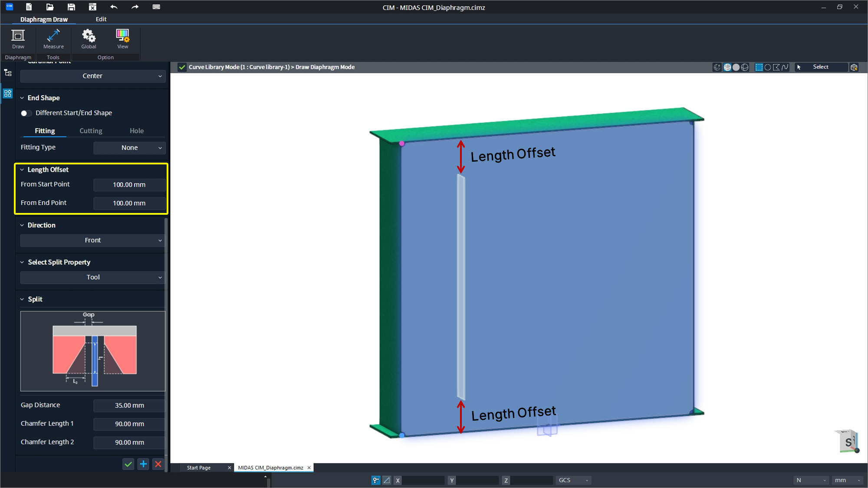Toggle Different Start/End Shape switch

pyautogui.click(x=26, y=113)
